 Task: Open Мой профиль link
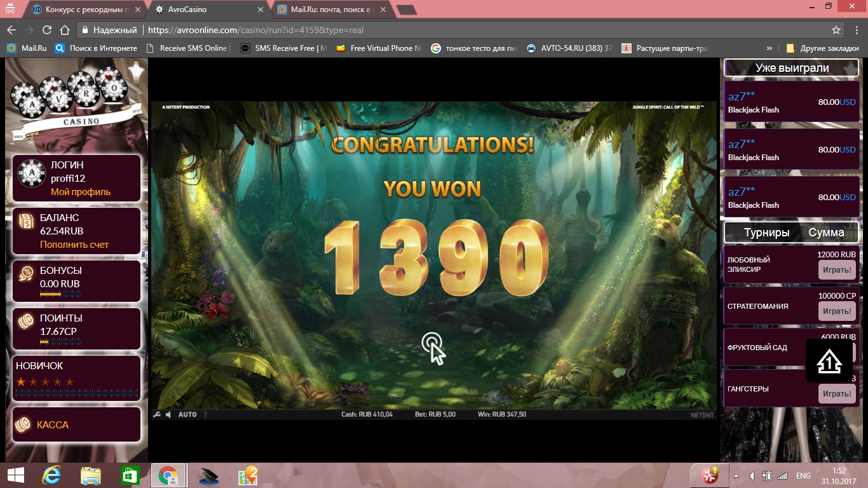[x=81, y=192]
